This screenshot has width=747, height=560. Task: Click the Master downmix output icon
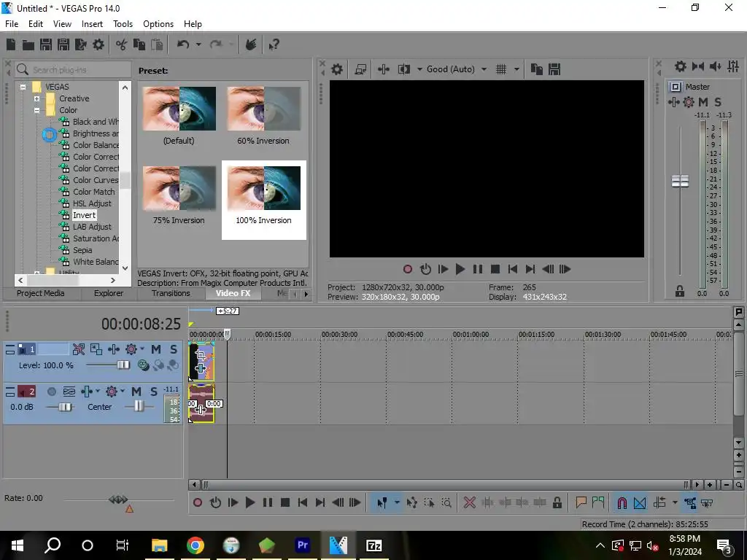coord(698,66)
